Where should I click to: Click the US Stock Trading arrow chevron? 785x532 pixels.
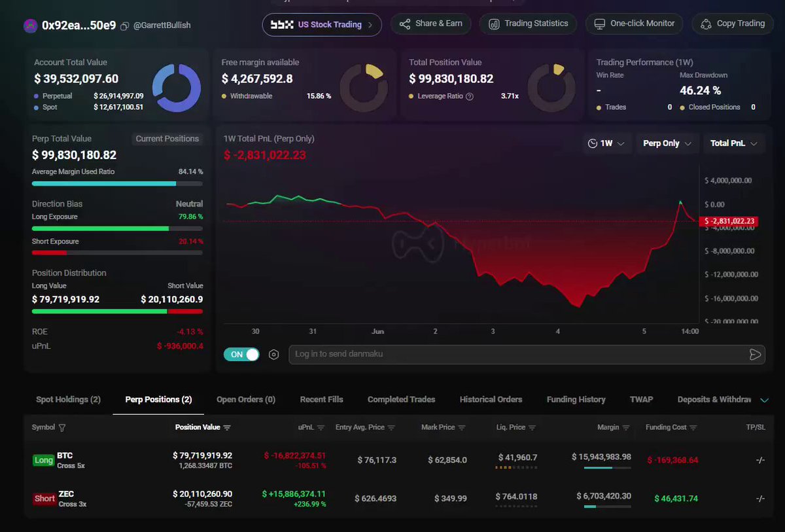click(370, 25)
